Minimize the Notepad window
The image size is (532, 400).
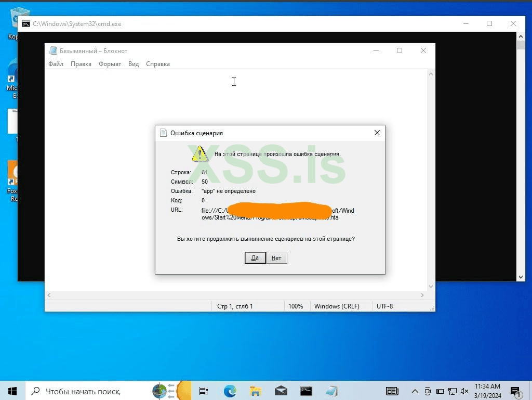click(x=376, y=50)
